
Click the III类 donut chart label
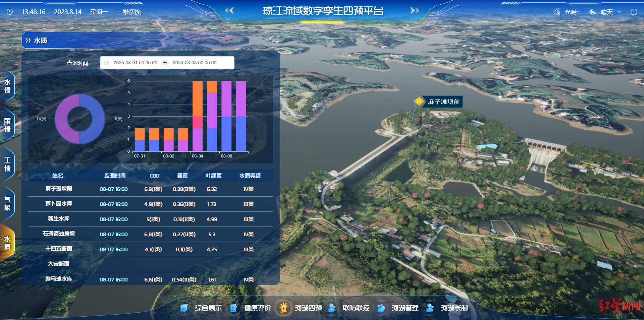click(x=118, y=119)
